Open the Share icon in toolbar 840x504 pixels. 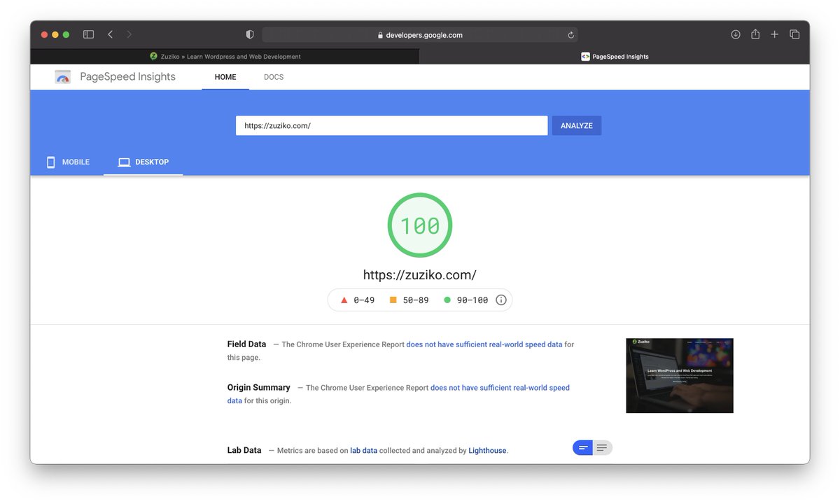tap(755, 34)
